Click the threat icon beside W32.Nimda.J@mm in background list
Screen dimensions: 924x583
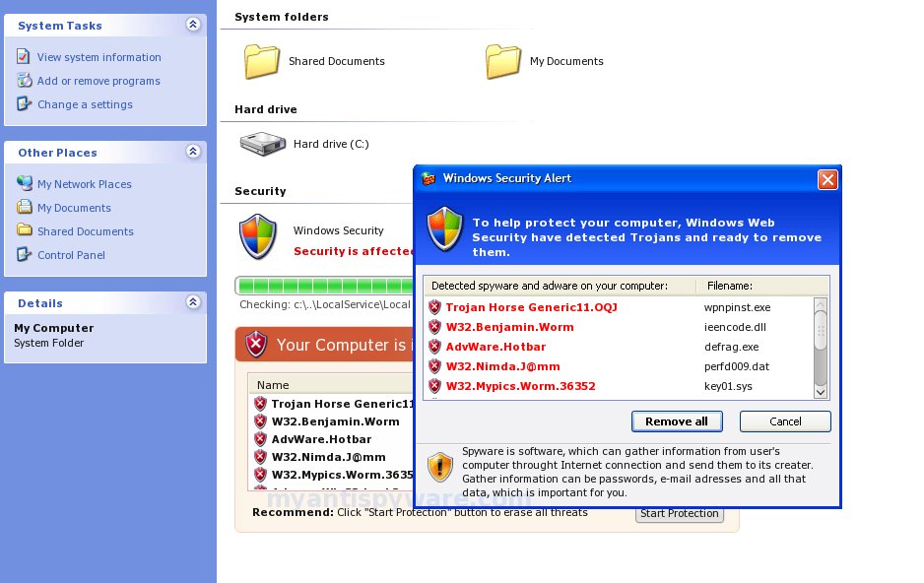point(260,456)
